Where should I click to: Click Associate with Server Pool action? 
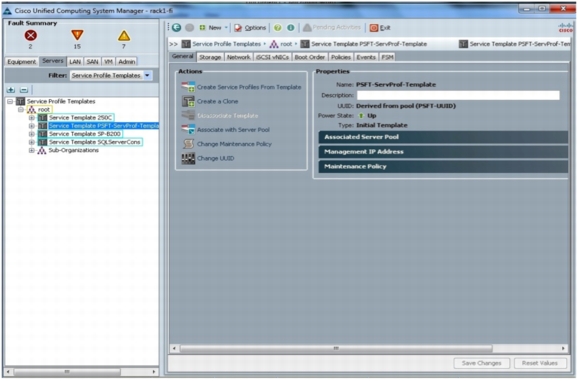coord(233,130)
